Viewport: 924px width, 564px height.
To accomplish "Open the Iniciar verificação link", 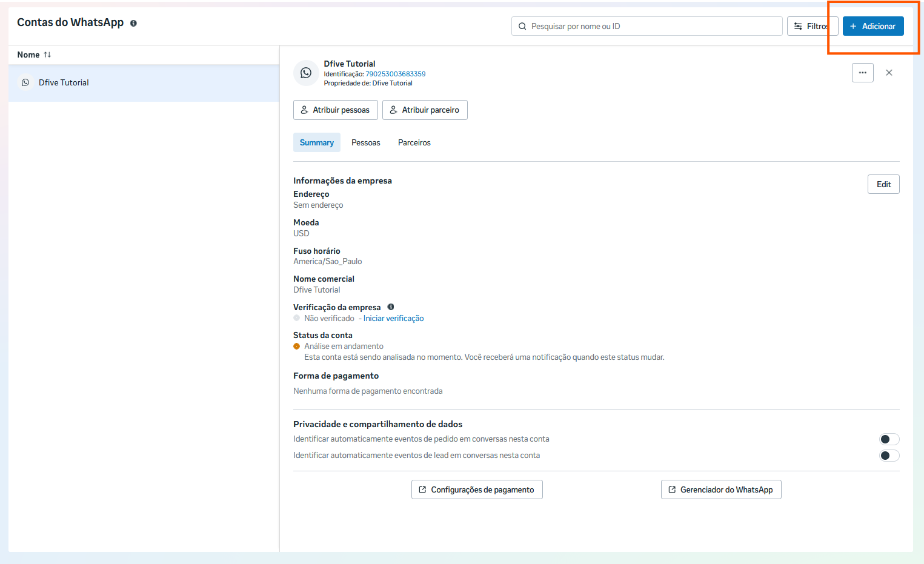I will click(x=393, y=318).
